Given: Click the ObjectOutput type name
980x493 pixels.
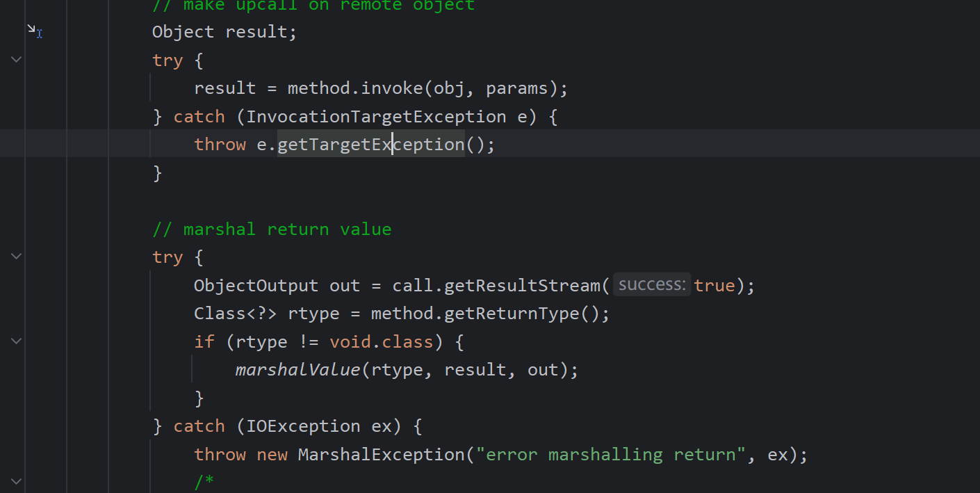Looking at the screenshot, I should click(x=256, y=286).
